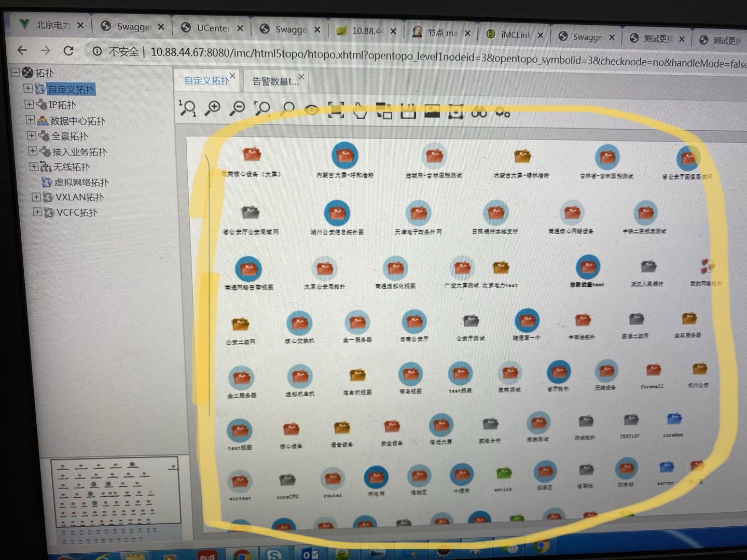This screenshot has width=747, height=560.
Task: Expand the 数据中心拓扑 tree node
Action: pyautogui.click(x=31, y=120)
